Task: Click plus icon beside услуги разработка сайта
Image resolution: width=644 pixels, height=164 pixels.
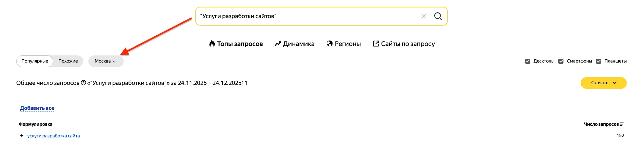Action: point(22,135)
